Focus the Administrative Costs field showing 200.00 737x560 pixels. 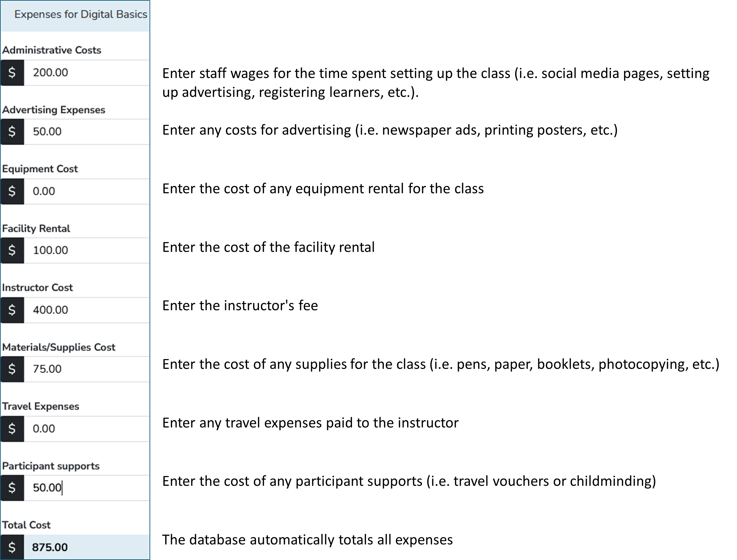click(x=87, y=73)
